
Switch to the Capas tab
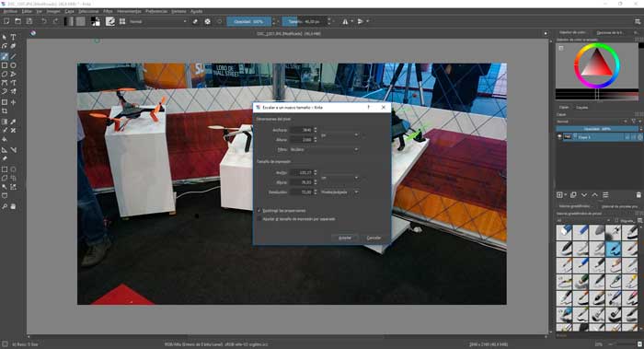(564, 108)
